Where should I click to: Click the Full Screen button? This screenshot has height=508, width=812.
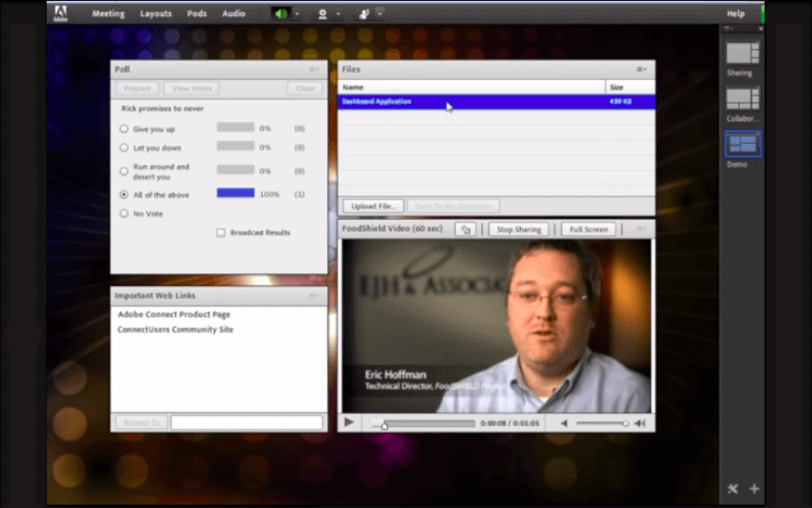click(x=589, y=229)
